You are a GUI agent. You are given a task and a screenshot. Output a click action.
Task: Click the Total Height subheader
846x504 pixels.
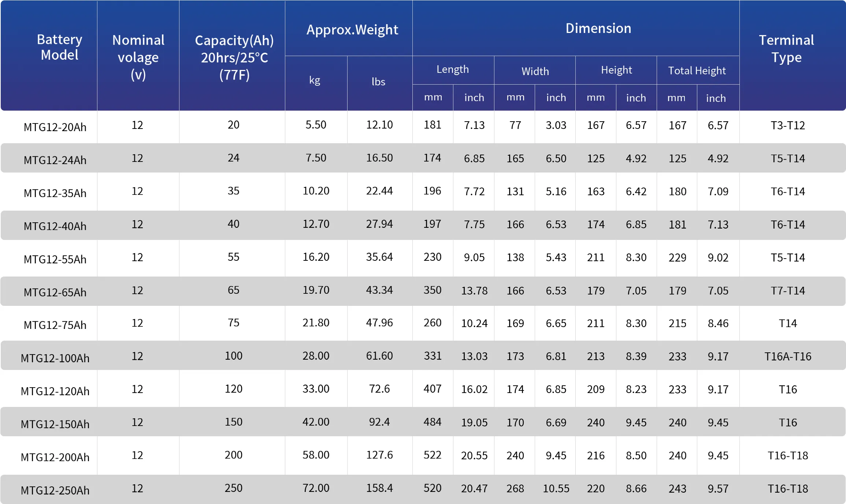697,70
